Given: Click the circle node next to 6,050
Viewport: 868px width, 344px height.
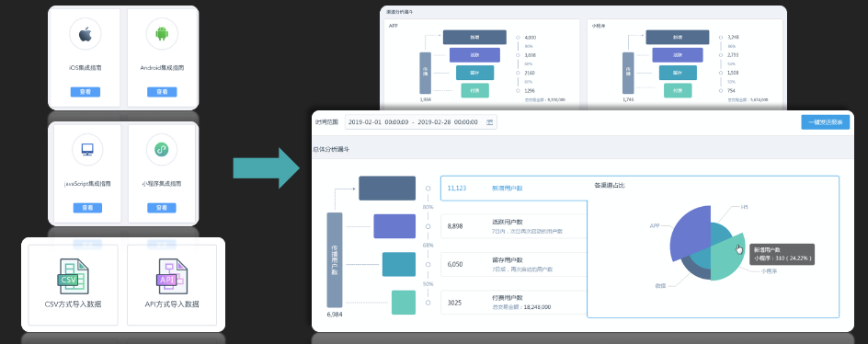Looking at the screenshot, I should tap(428, 264).
